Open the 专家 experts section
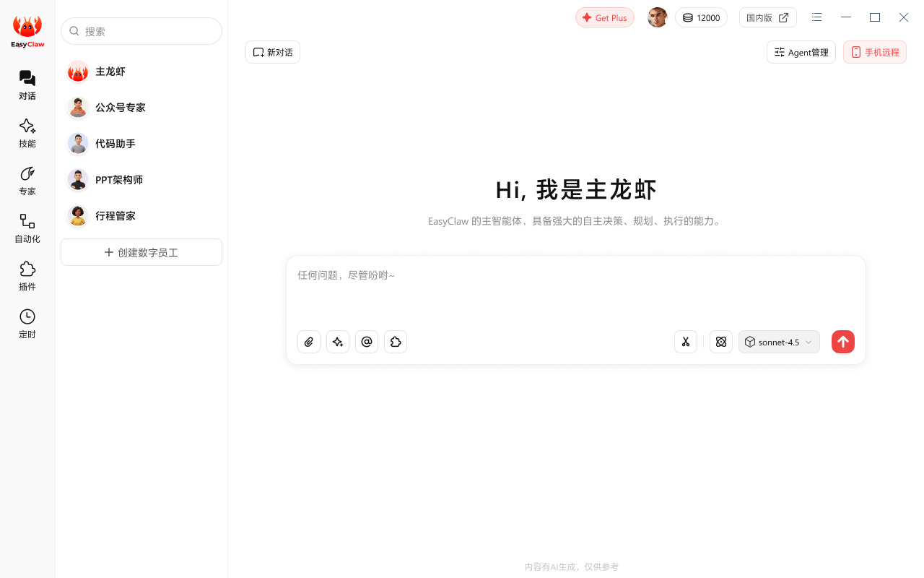The image size is (924, 578). point(27,181)
